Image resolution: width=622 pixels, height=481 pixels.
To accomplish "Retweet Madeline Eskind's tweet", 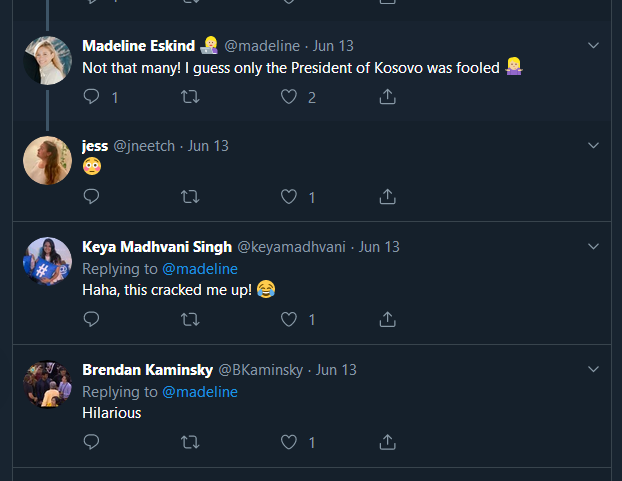I will coord(190,97).
